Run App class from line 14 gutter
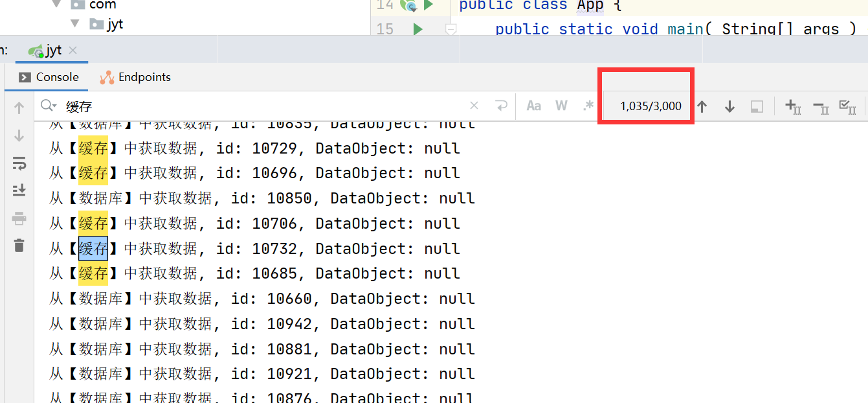The height and width of the screenshot is (403, 868). [427, 5]
